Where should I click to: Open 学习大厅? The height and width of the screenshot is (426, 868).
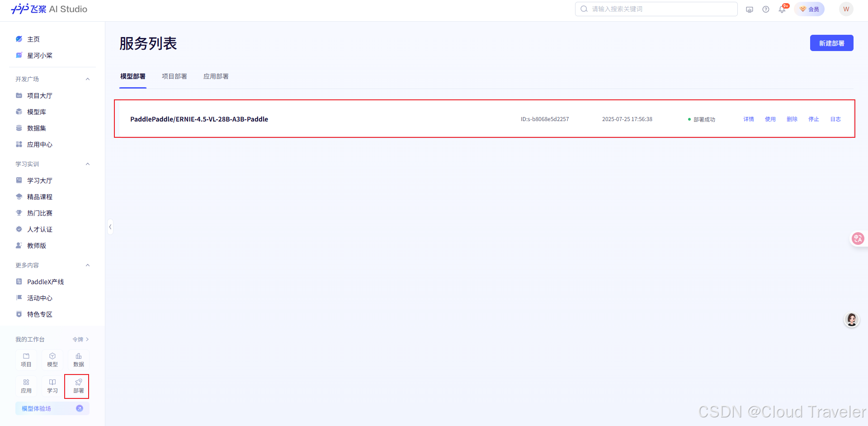pyautogui.click(x=40, y=181)
